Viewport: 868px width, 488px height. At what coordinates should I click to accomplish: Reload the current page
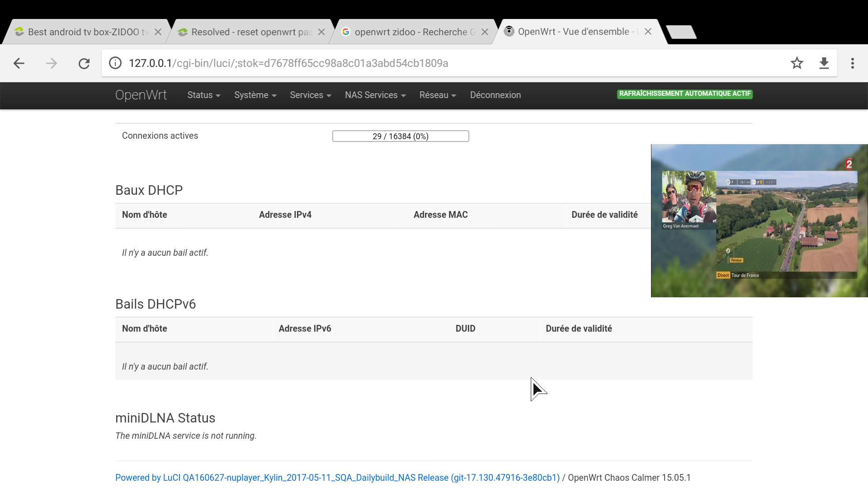pyautogui.click(x=84, y=63)
